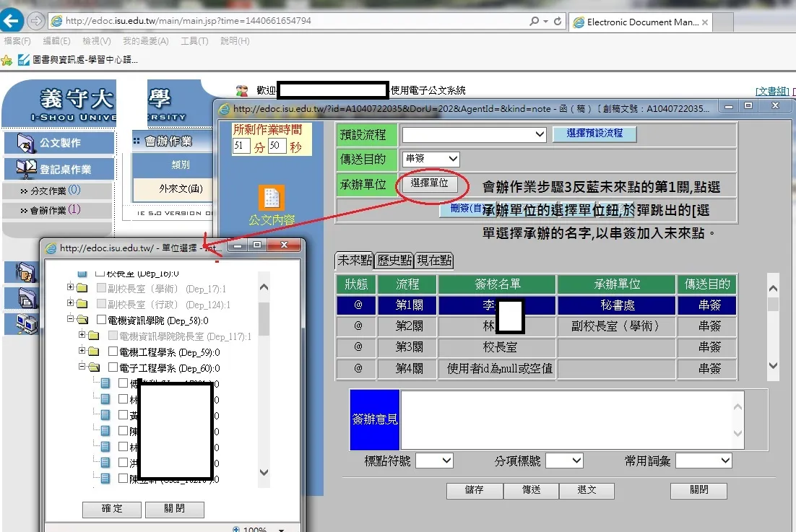This screenshot has width=796, height=532.
Task: Click the open folder icon beside 電機資訊學院
Action: pyautogui.click(x=82, y=320)
